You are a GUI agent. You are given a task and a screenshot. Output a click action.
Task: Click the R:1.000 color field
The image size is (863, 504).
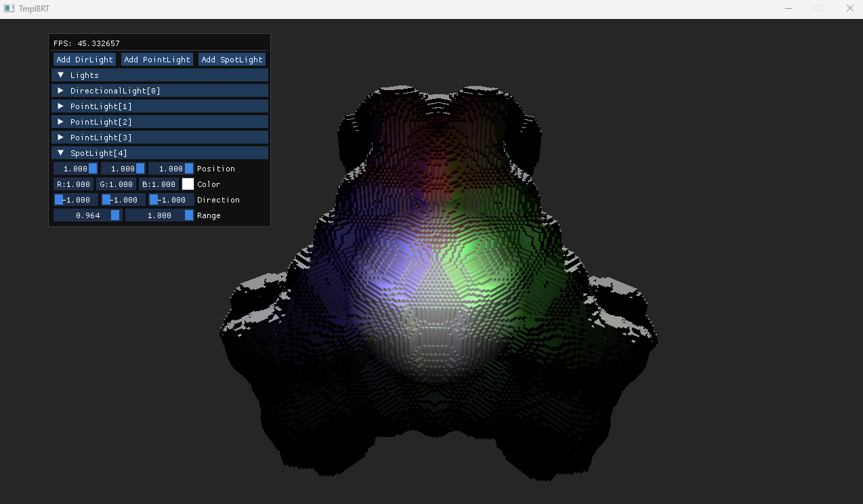[x=73, y=184]
